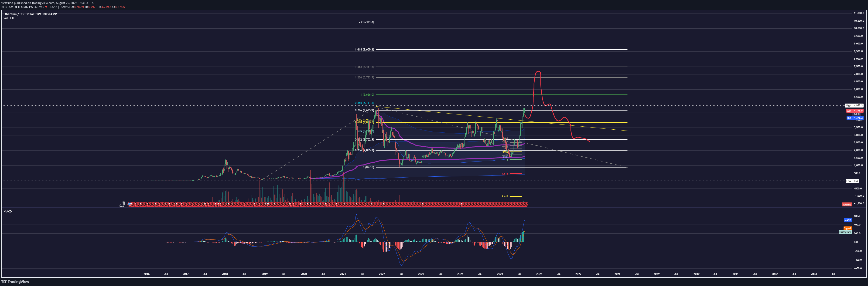Click the first US flag event marker
This screenshot has width=868, height=286.
tap(130, 204)
